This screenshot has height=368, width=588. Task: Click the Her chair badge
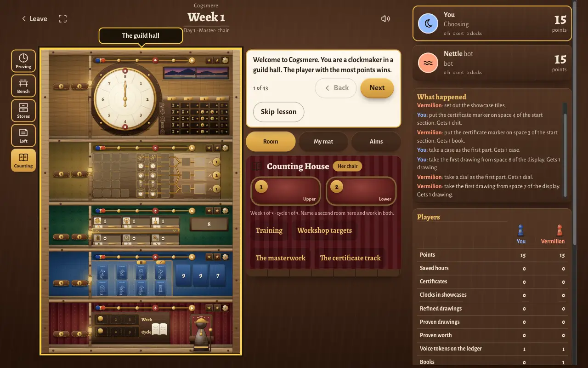[347, 166]
